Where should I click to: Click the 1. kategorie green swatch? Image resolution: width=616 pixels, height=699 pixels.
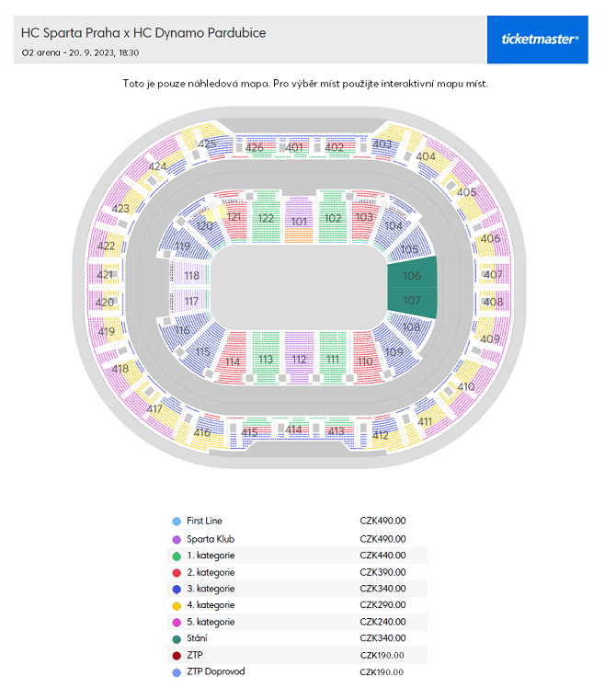click(x=177, y=556)
